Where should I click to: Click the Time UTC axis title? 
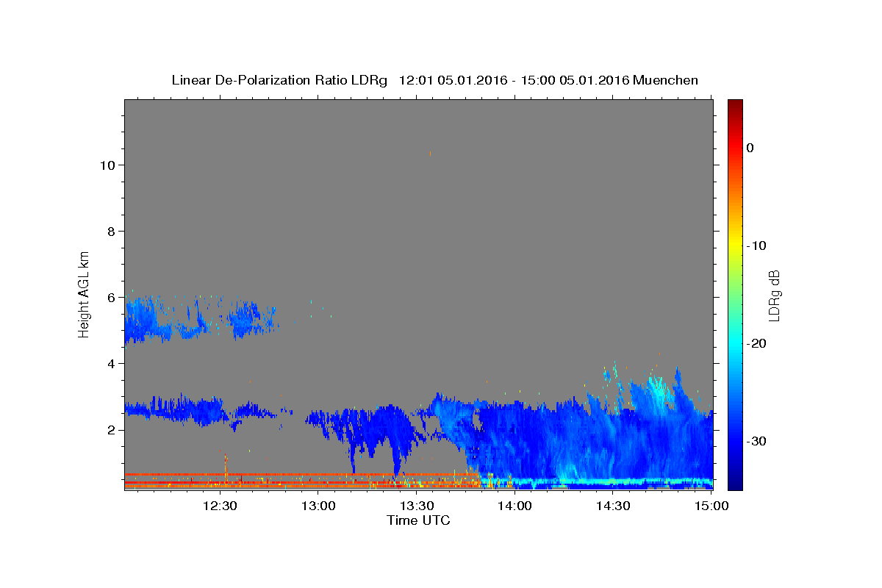pyautogui.click(x=418, y=520)
